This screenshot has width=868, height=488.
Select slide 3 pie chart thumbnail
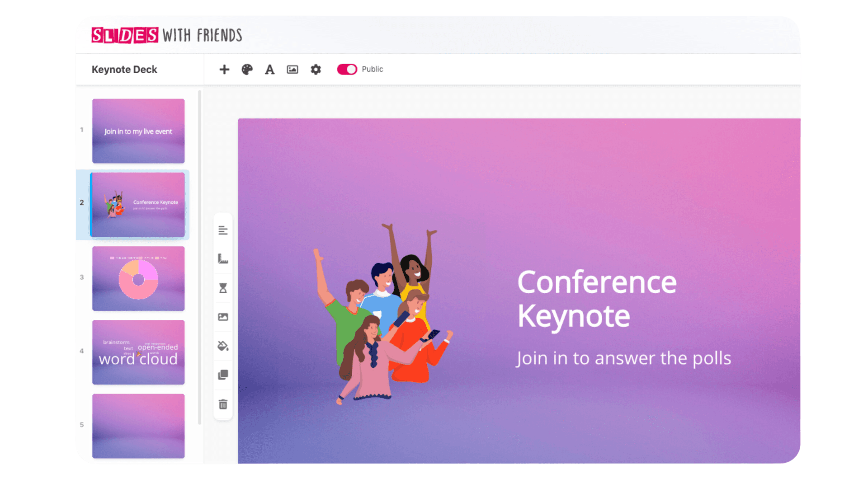point(138,278)
